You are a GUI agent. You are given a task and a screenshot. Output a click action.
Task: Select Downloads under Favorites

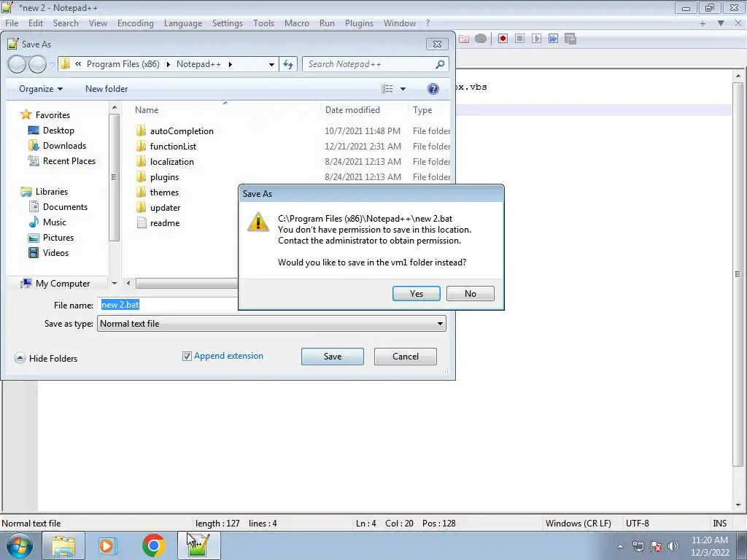(57, 146)
